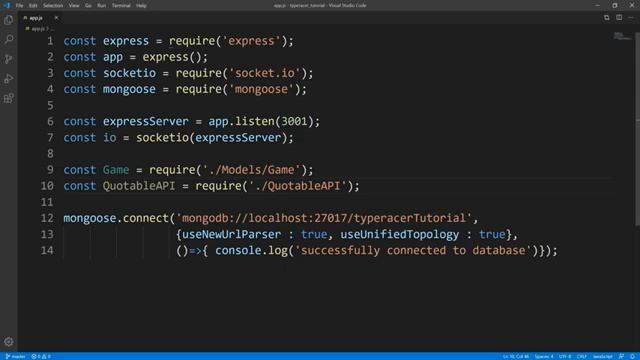640x360 pixels.
Task: Split the editor to the right
Action: [619, 18]
